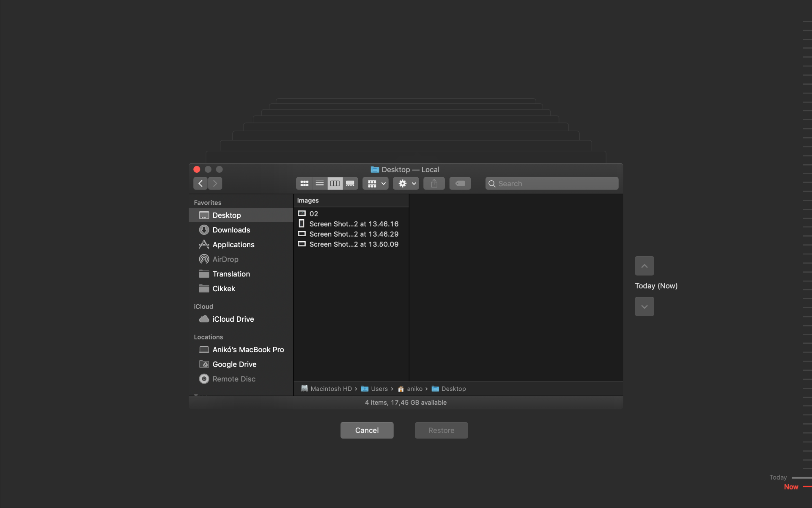
Task: Open Downloads in the sidebar
Action: (231, 230)
